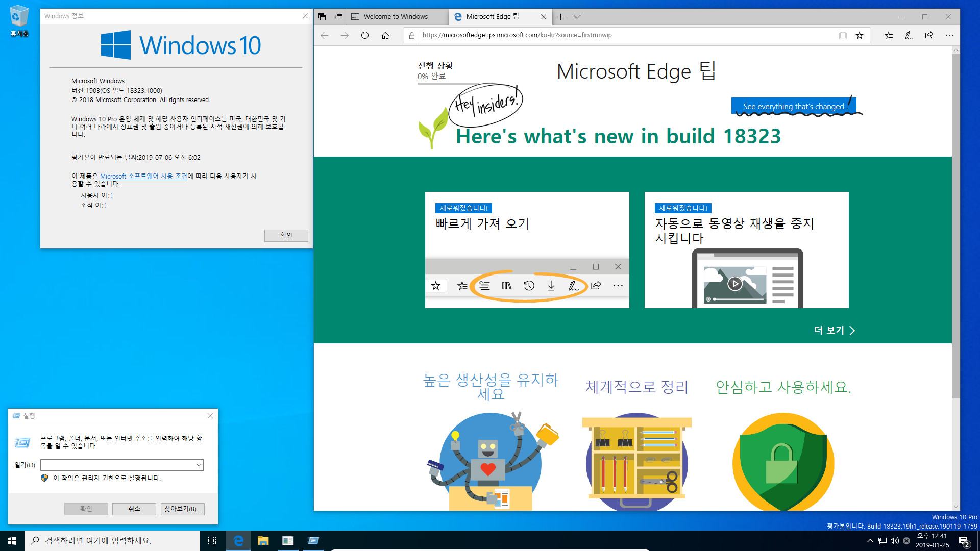Click the Edge tab preview (tabs set aside) icon
Viewport: 980px width, 551px height.
click(x=322, y=17)
